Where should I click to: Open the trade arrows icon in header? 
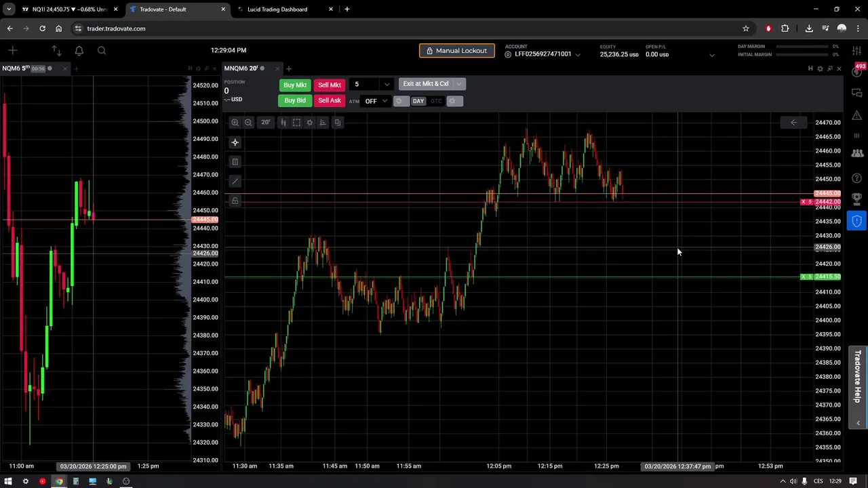tap(56, 50)
